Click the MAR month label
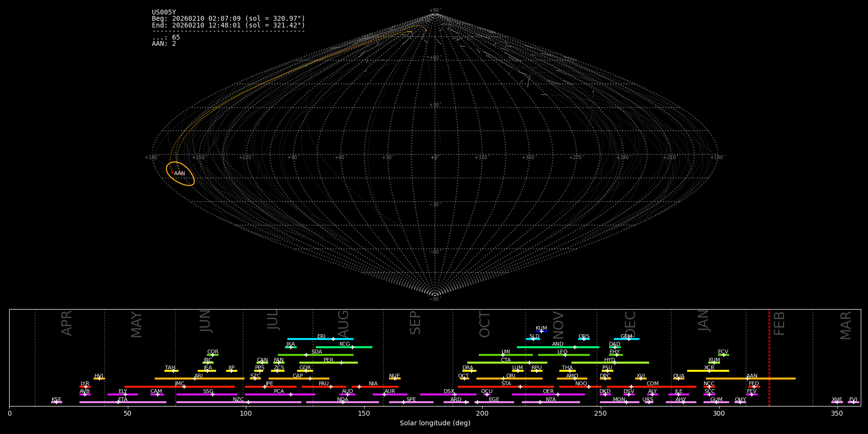This screenshot has width=868, height=434. 846,325
